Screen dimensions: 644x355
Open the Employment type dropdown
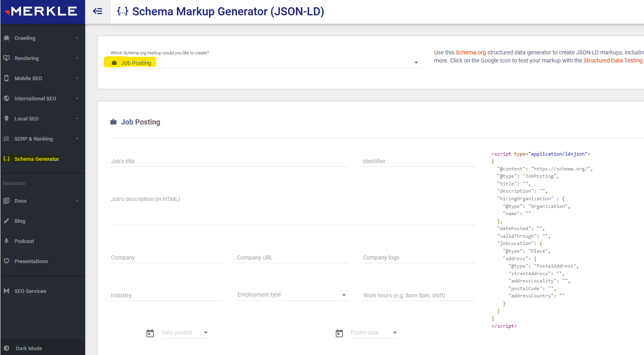[x=293, y=295]
